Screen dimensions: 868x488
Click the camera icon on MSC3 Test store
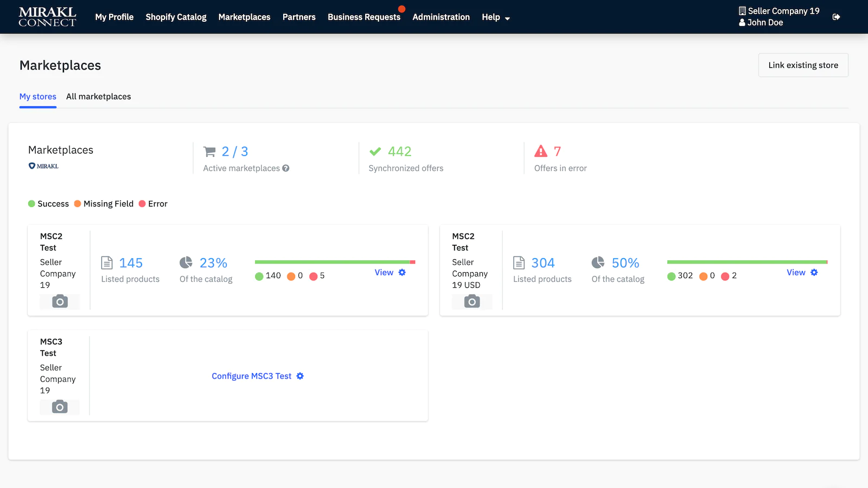pos(60,407)
